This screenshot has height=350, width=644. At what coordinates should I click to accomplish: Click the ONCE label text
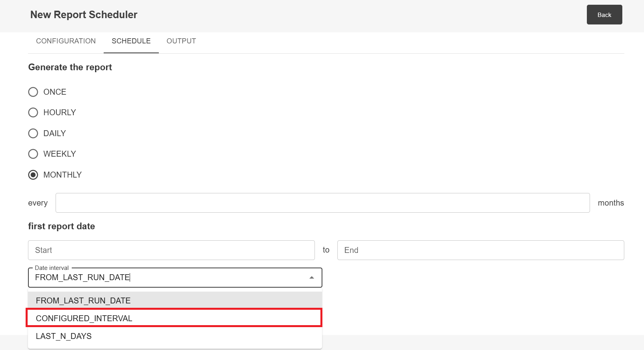tap(55, 92)
